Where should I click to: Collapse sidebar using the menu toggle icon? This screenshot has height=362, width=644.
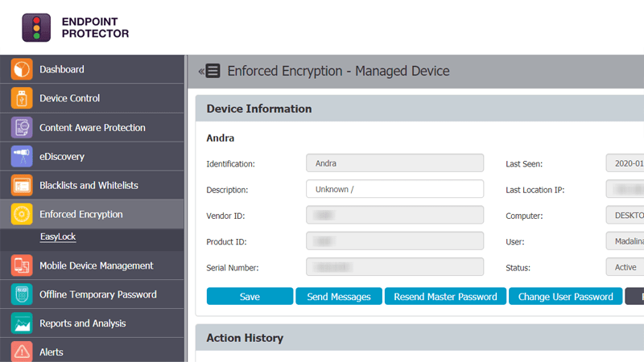tap(209, 71)
